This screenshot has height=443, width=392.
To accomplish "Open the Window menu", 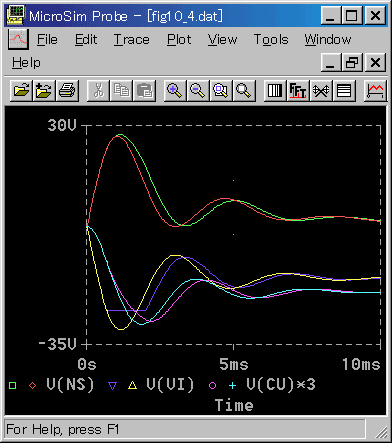I will 328,40.
